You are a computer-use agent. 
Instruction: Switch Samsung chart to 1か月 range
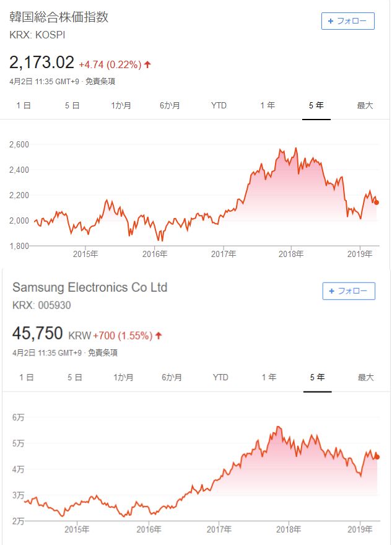tap(123, 377)
